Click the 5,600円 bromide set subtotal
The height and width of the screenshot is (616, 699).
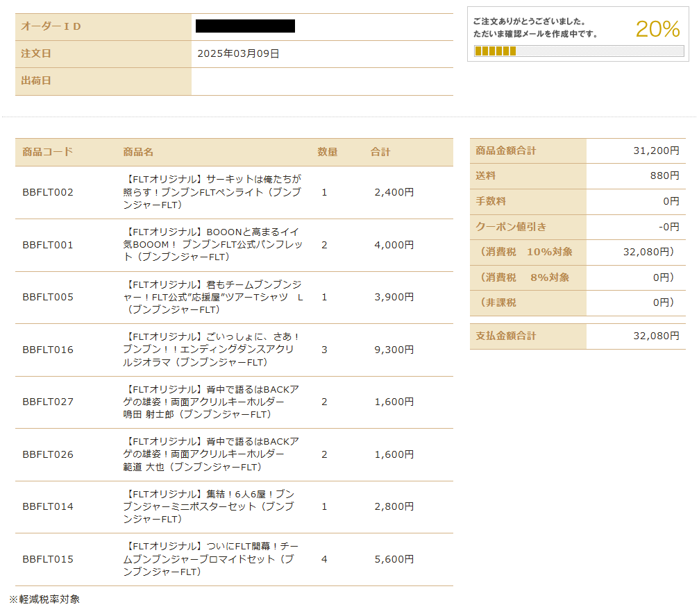click(394, 559)
